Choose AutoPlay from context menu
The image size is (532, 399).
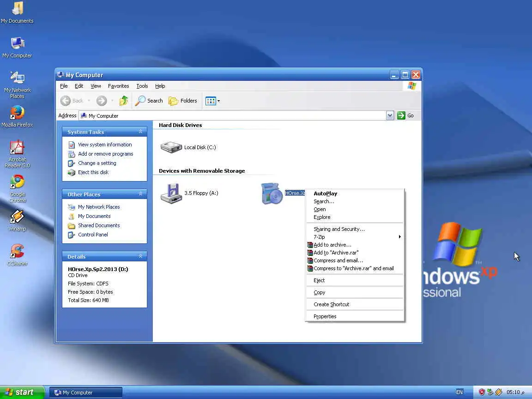tap(355, 193)
